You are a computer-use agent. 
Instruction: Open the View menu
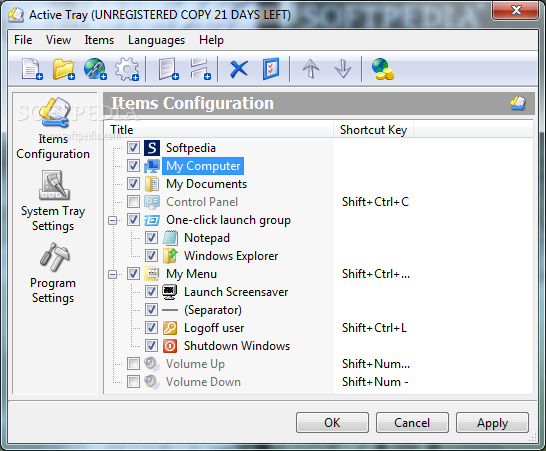[x=58, y=40]
